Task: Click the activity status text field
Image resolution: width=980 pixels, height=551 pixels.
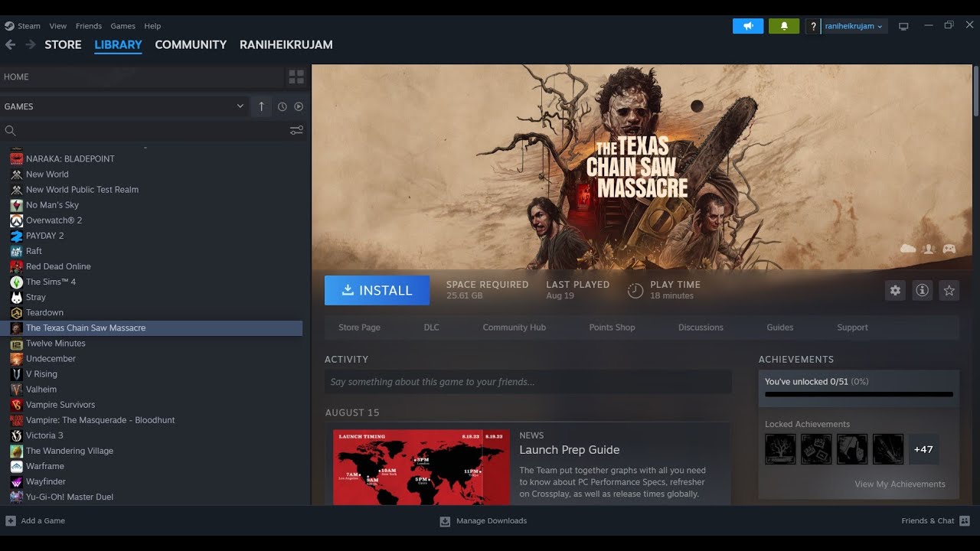Action: point(528,382)
